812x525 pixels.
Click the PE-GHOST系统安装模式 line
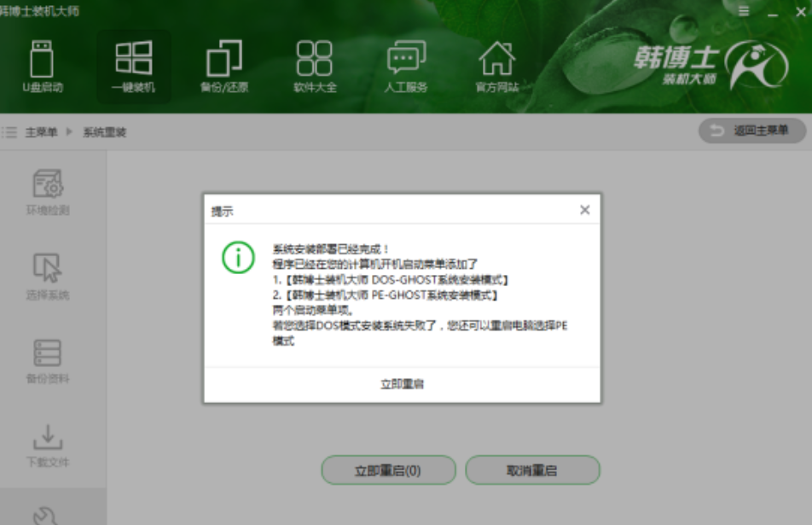386,295
